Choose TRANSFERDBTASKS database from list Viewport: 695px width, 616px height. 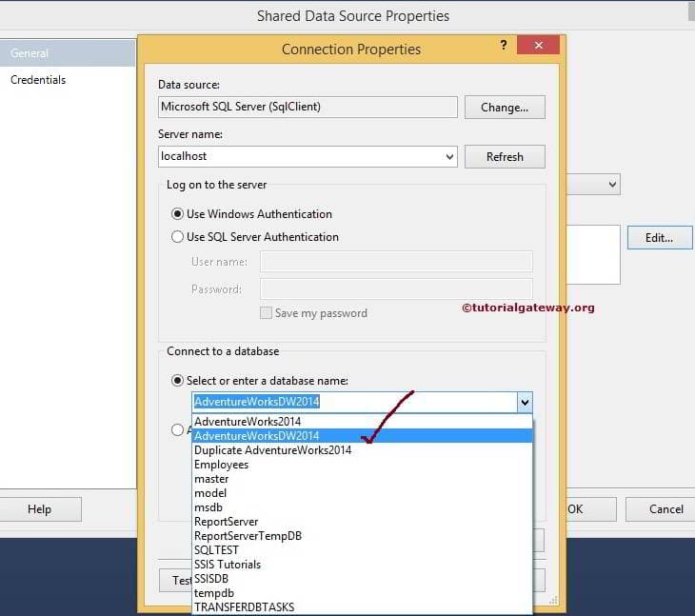tap(362, 607)
